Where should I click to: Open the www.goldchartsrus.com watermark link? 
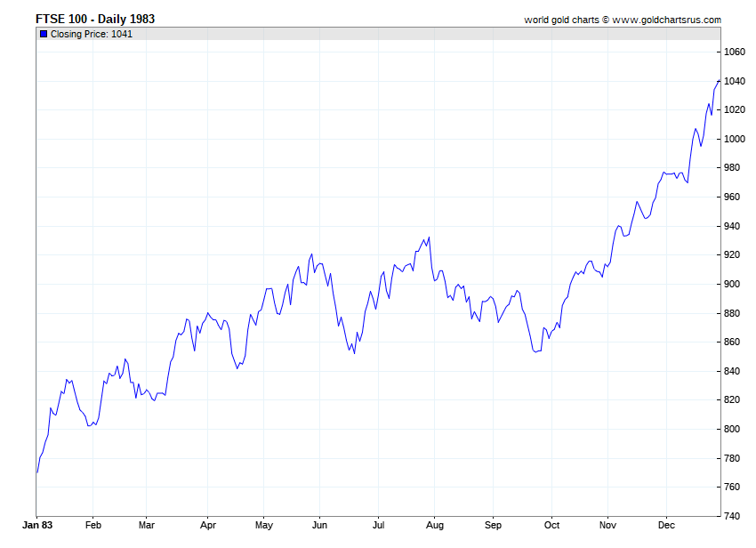click(x=666, y=20)
